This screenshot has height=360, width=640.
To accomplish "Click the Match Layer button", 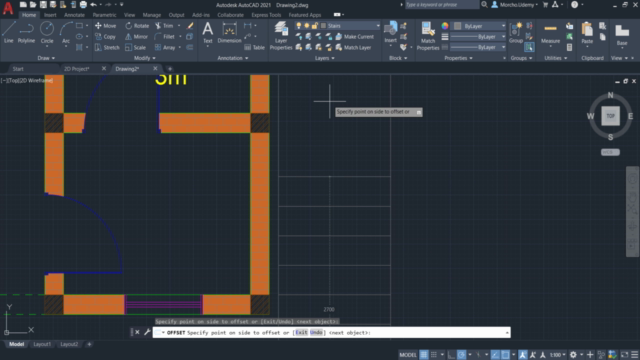I will 353,48.
